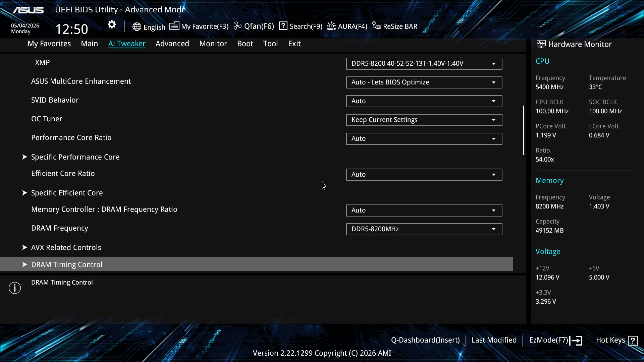Switch to My Favorites tab
Viewport: 644px width, 362px height.
click(x=49, y=44)
